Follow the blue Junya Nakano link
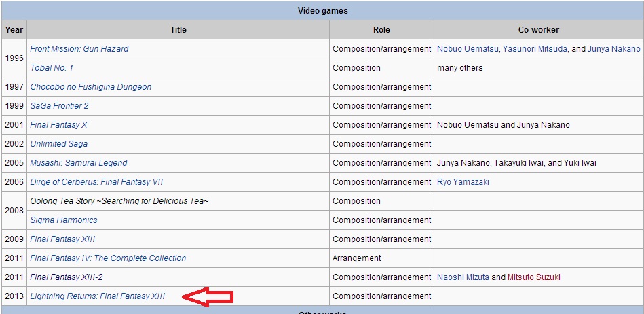 click(613, 48)
